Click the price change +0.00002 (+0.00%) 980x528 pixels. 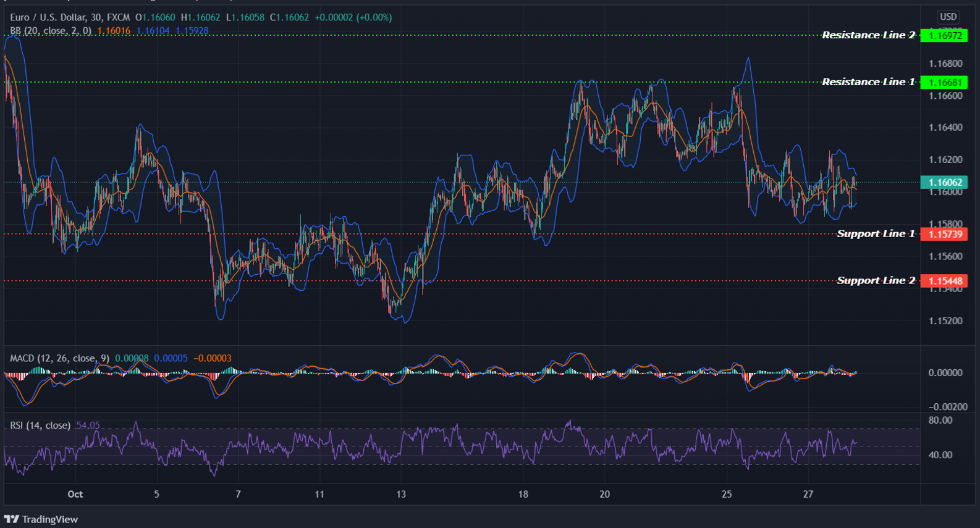pos(353,17)
